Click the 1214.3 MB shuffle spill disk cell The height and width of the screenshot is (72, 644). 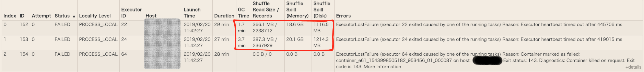[x=321, y=42]
